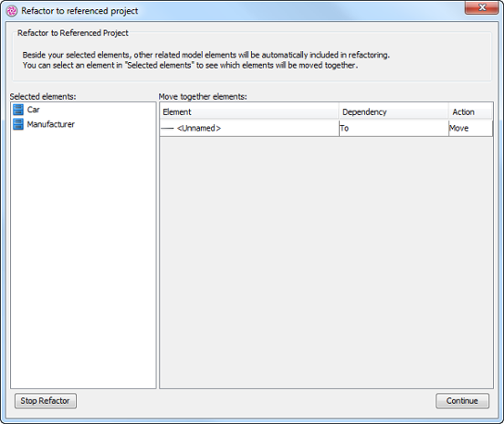
Task: Close the Refactor to referenced project dialog
Action: point(481,7)
